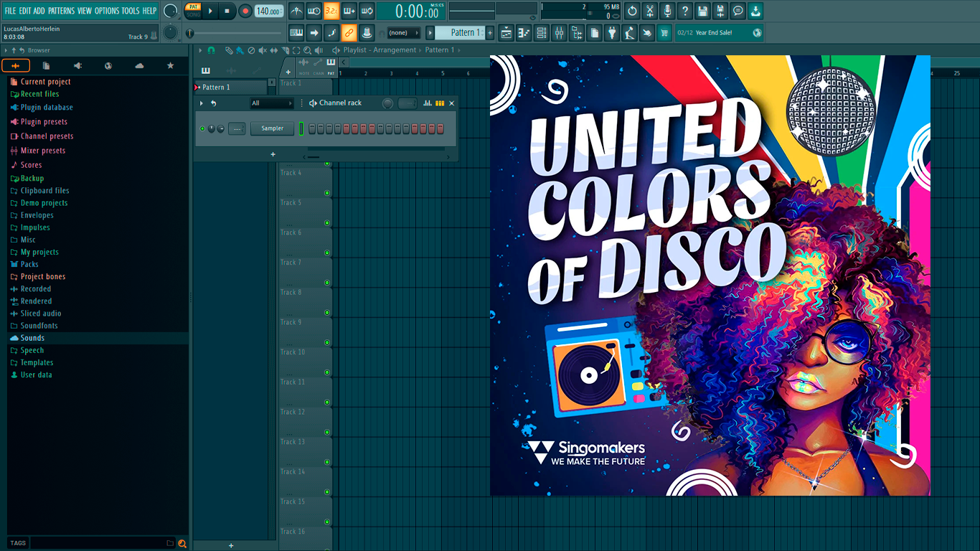Image resolution: width=980 pixels, height=551 pixels.
Task: Open the Mixer view icon
Action: pos(559,32)
